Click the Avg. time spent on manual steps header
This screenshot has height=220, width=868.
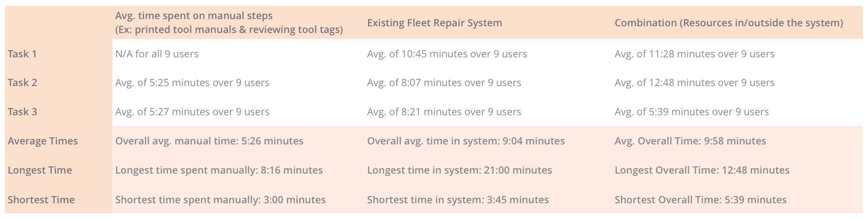click(229, 22)
